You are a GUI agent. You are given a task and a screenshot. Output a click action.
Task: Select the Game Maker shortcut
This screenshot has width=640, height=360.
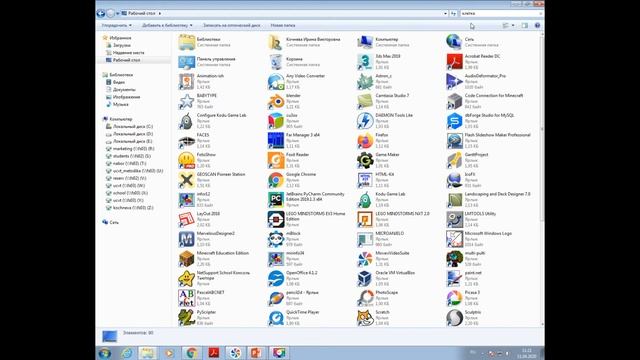click(x=378, y=160)
